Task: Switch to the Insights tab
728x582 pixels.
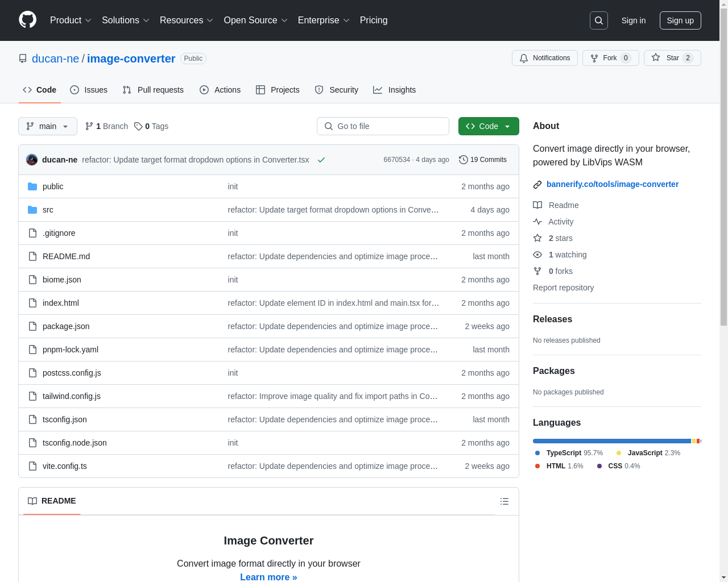Action: (394, 90)
